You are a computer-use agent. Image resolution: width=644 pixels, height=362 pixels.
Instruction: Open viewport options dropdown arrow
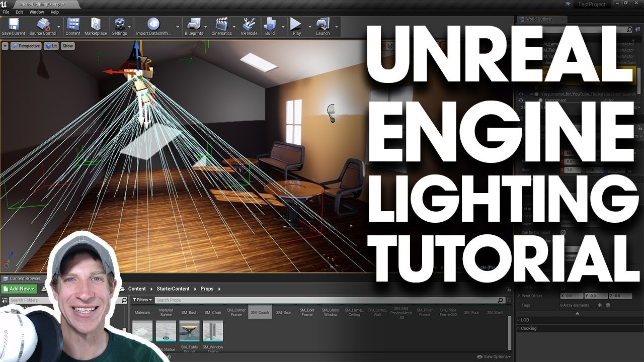(5, 46)
